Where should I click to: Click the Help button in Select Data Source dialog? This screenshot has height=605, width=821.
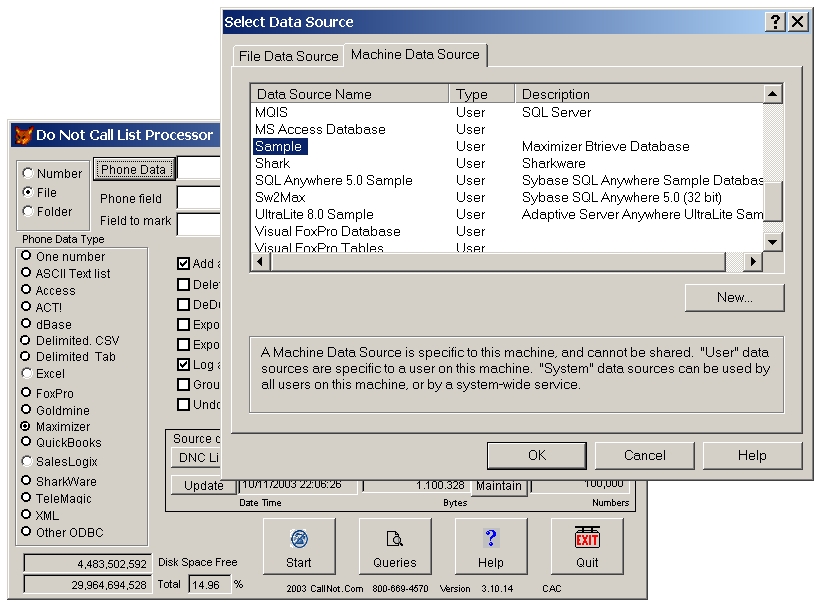pyautogui.click(x=752, y=455)
